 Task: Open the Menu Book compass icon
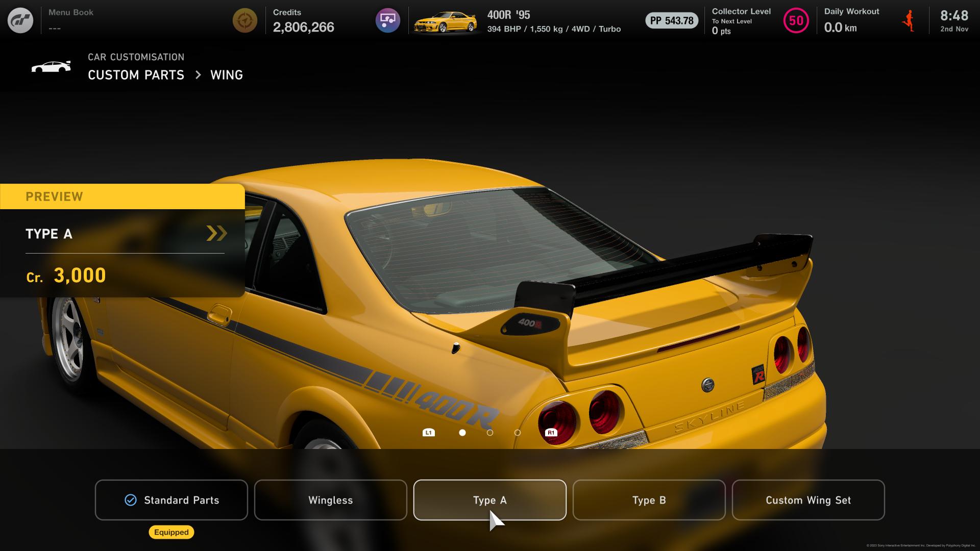[x=244, y=20]
